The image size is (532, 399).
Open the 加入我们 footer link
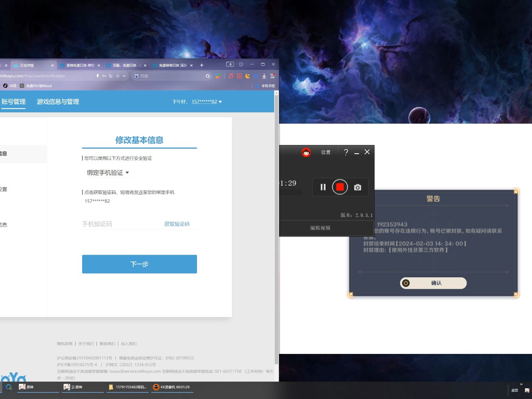coord(129,344)
